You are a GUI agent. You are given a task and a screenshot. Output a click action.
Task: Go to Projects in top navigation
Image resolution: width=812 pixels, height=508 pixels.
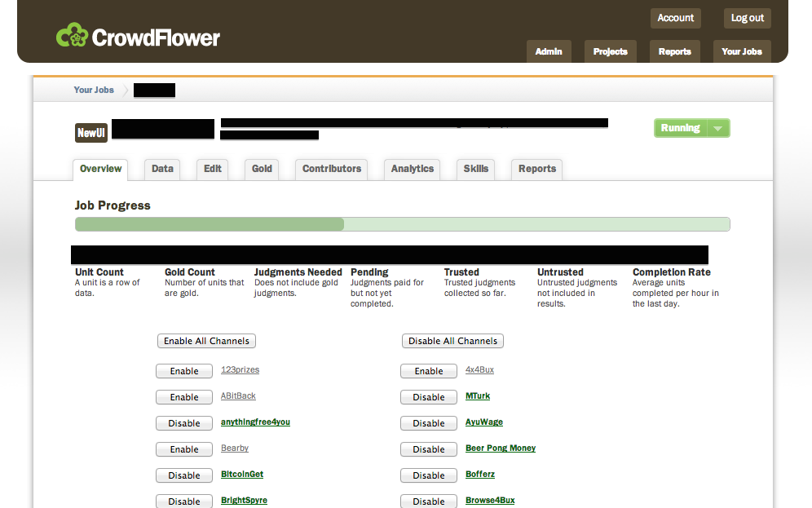[x=610, y=52]
